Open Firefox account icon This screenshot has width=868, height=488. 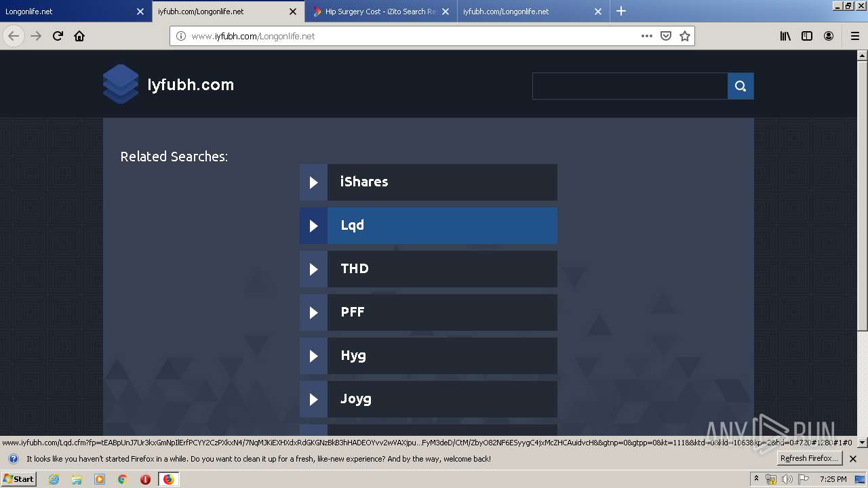(x=829, y=36)
